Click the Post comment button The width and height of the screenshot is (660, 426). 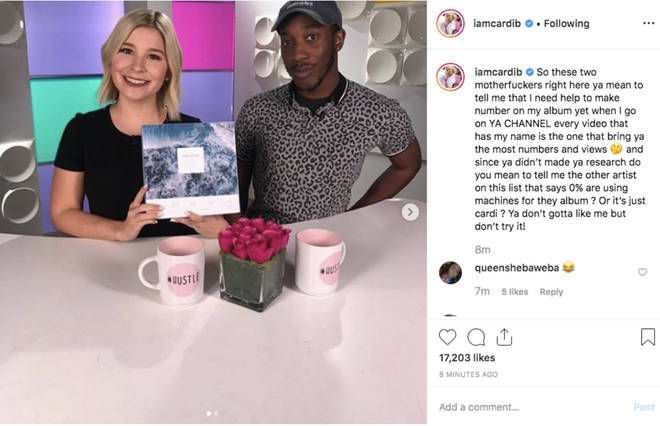[x=644, y=407]
